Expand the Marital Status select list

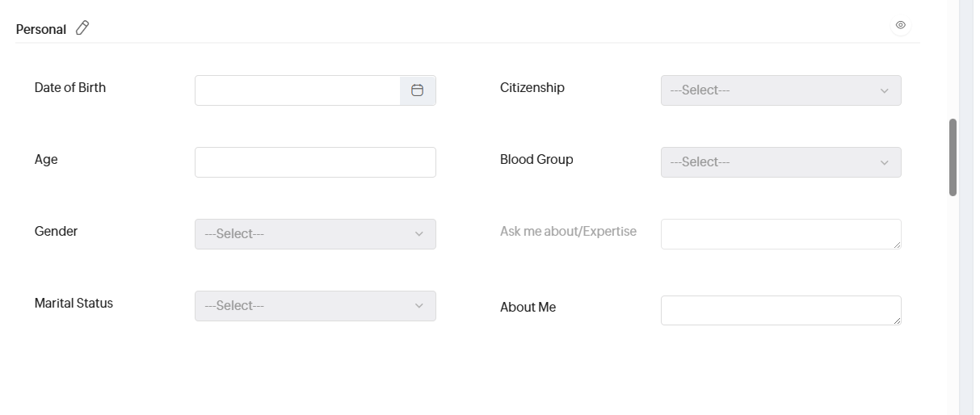[315, 306]
